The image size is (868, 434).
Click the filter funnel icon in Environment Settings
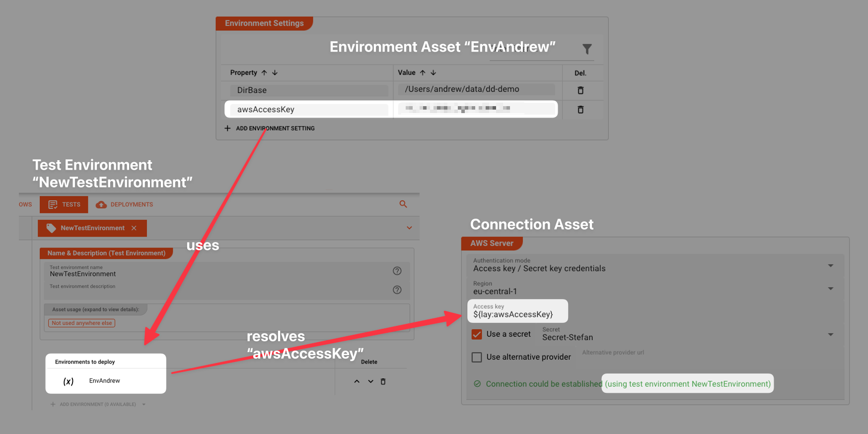(587, 49)
